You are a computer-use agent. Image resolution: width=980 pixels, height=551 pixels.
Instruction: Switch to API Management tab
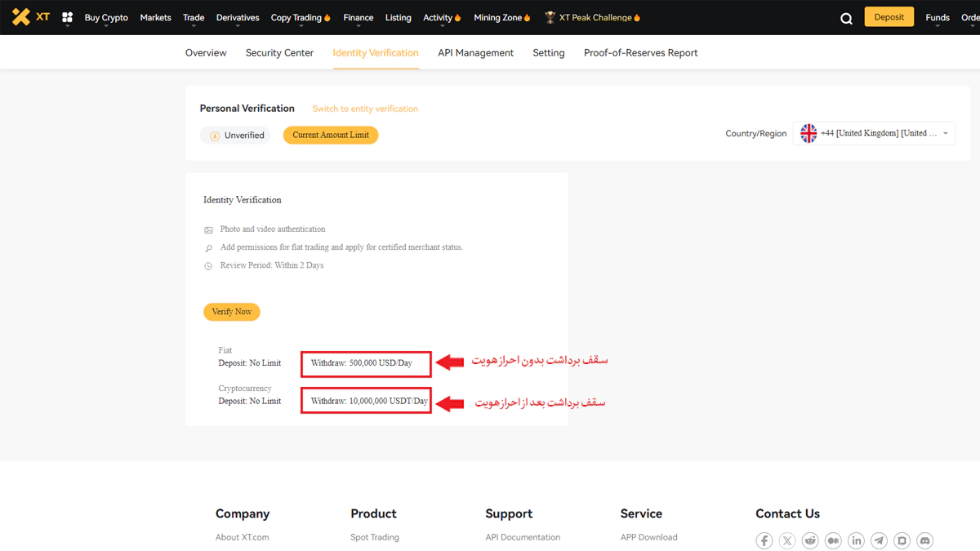(475, 52)
